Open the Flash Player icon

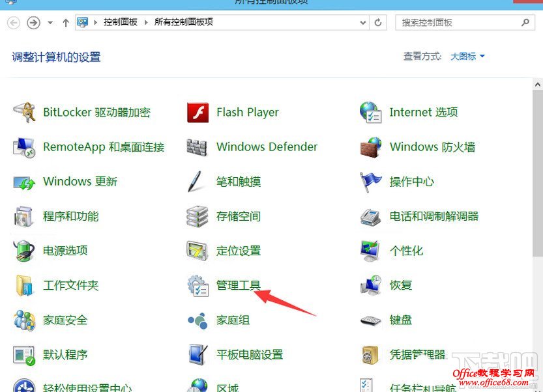click(x=198, y=113)
